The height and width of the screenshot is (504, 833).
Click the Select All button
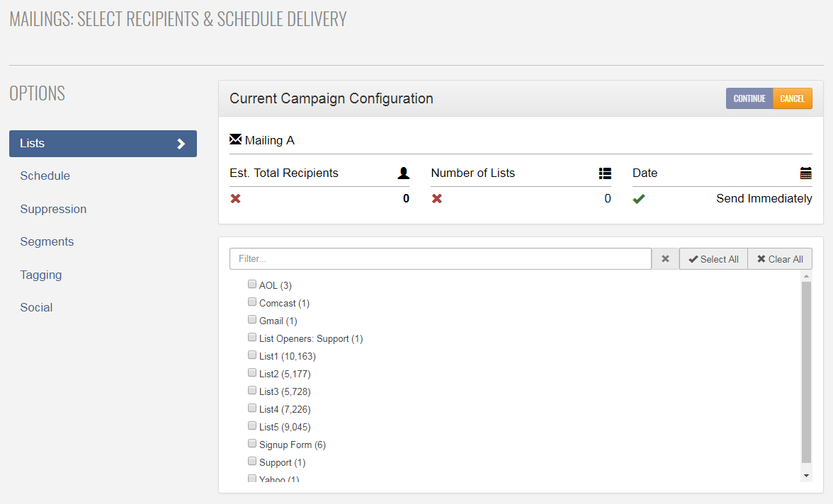click(713, 259)
